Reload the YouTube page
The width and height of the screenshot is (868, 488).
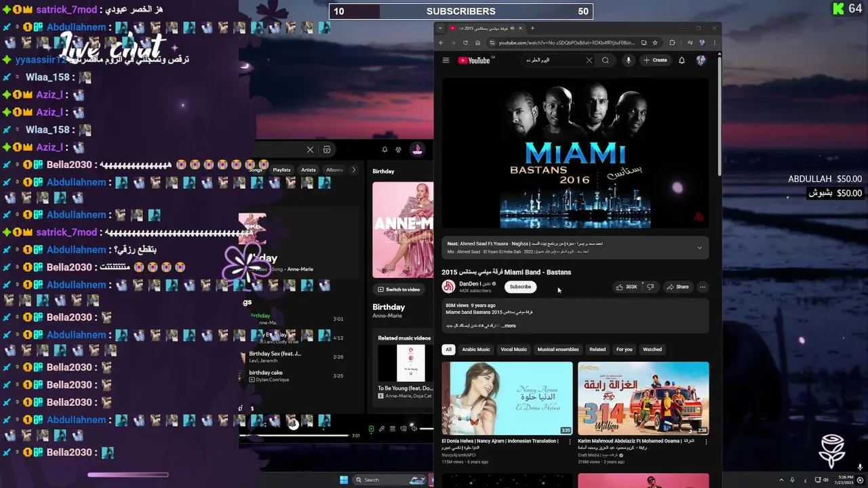(465, 43)
